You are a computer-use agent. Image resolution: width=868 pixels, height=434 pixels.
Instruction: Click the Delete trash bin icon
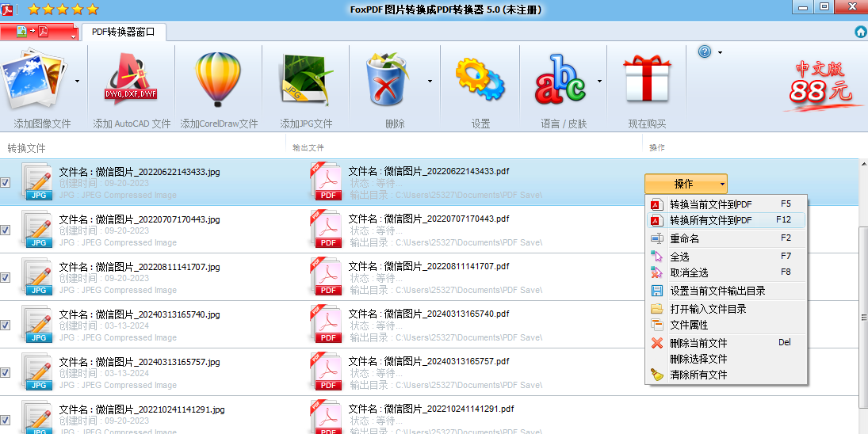tap(388, 79)
